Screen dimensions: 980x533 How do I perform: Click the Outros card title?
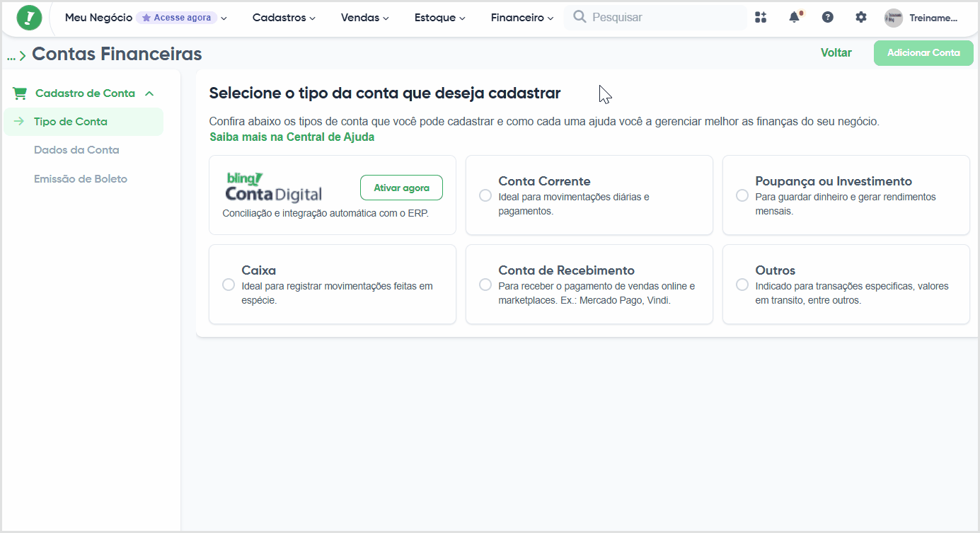coord(775,270)
